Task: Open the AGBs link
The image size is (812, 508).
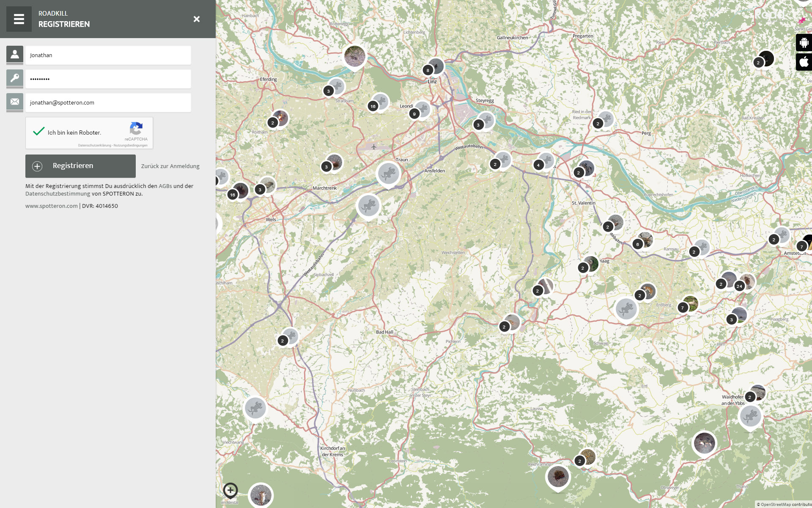Action: pos(165,186)
